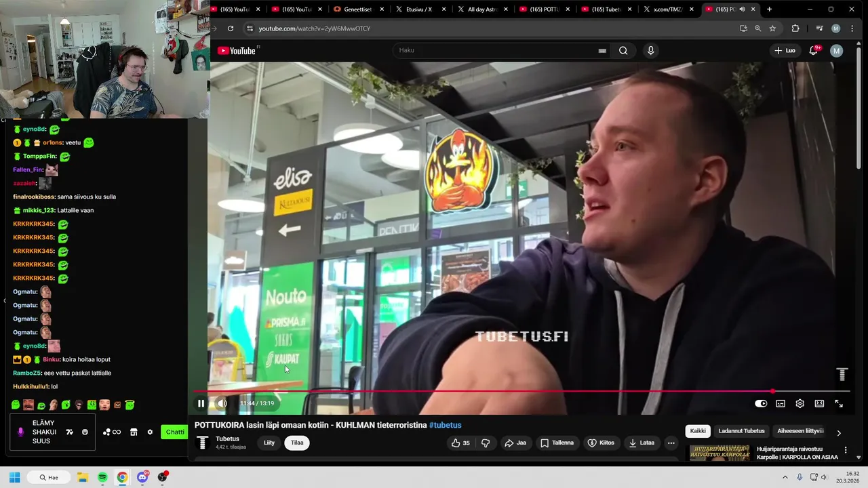
Task: Open video player settings gear
Action: (800, 403)
